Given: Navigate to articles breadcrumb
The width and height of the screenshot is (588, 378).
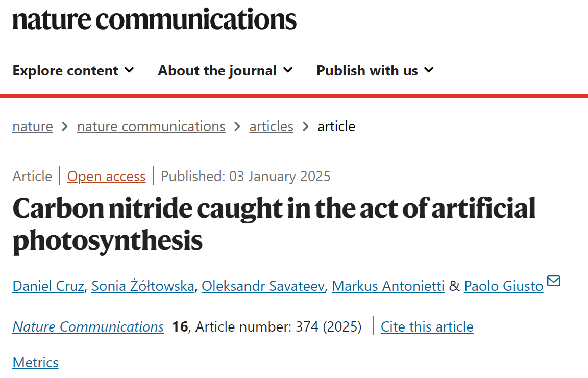Looking at the screenshot, I should point(271,127).
